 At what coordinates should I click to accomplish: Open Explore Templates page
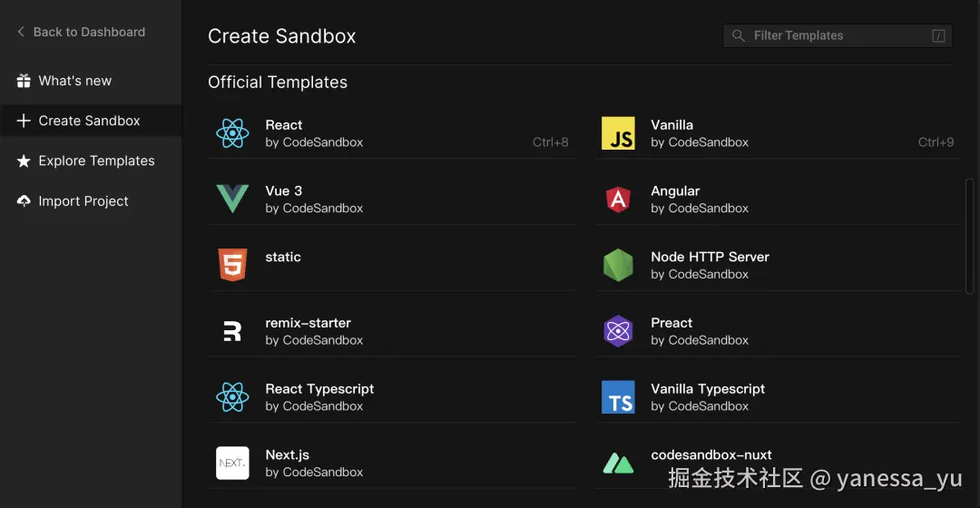[x=96, y=161]
